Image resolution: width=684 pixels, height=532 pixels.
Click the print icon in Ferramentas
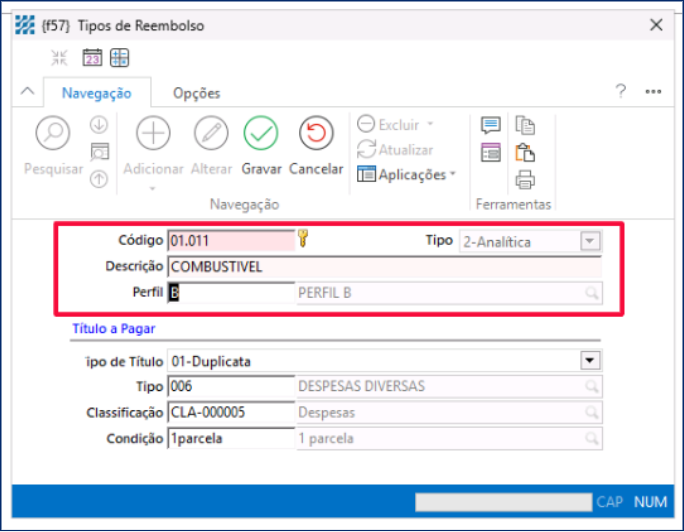tap(525, 180)
